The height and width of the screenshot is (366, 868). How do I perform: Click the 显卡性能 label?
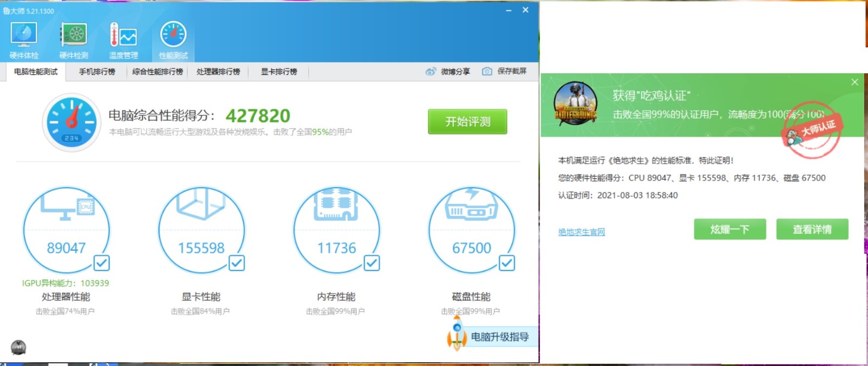201,297
